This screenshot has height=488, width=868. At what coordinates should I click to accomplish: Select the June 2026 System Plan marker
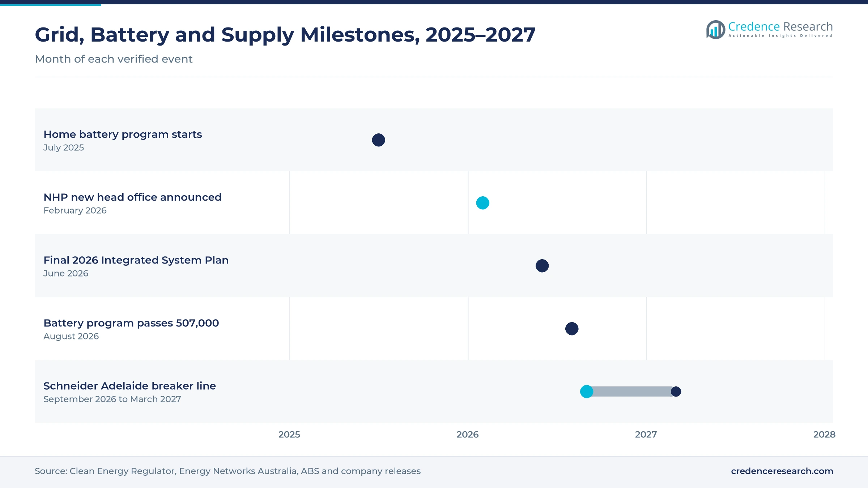click(542, 266)
